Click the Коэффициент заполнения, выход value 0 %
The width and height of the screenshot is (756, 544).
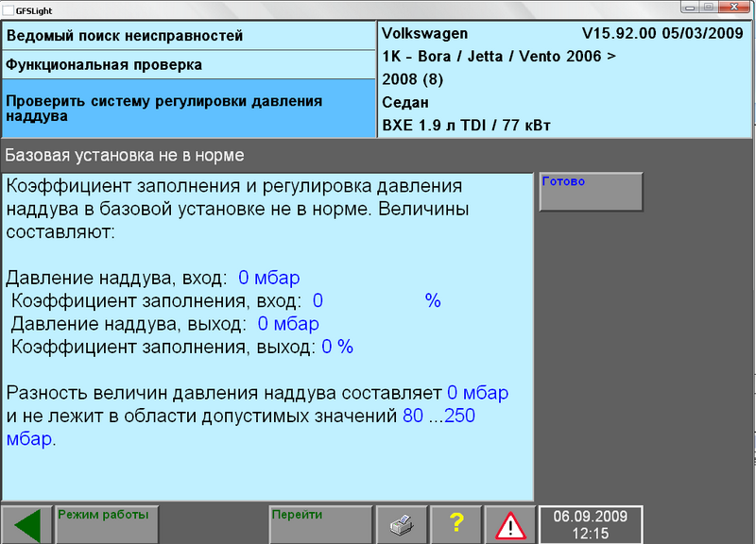(x=337, y=347)
